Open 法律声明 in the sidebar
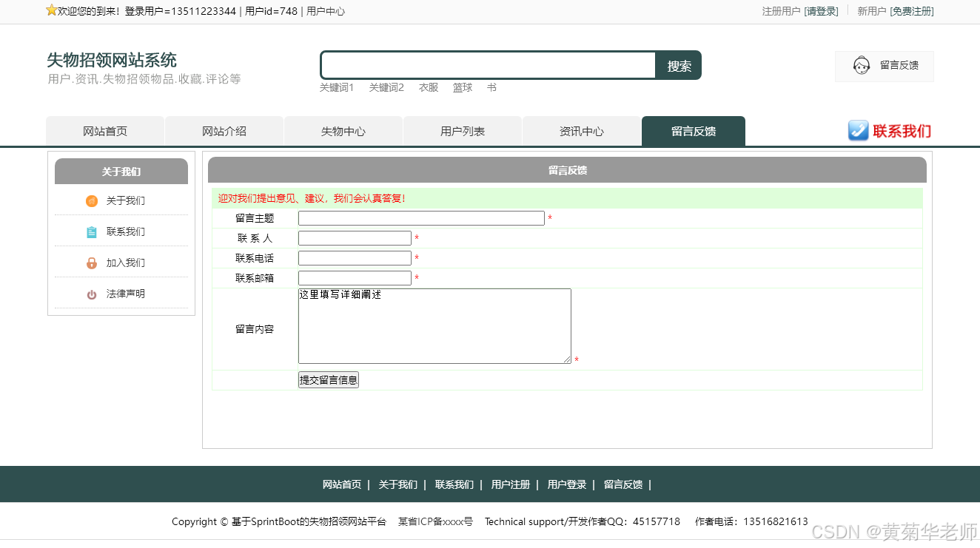Viewport: 980px width, 548px height. 126,294
